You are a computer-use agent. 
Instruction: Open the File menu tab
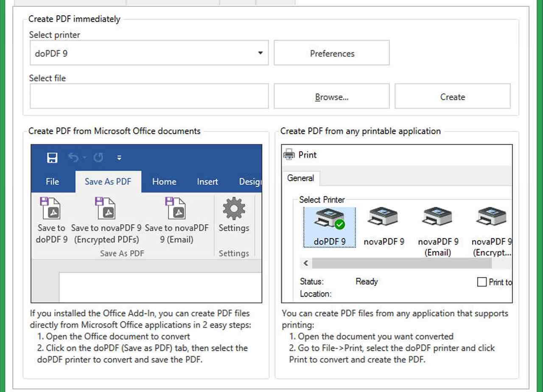[52, 182]
